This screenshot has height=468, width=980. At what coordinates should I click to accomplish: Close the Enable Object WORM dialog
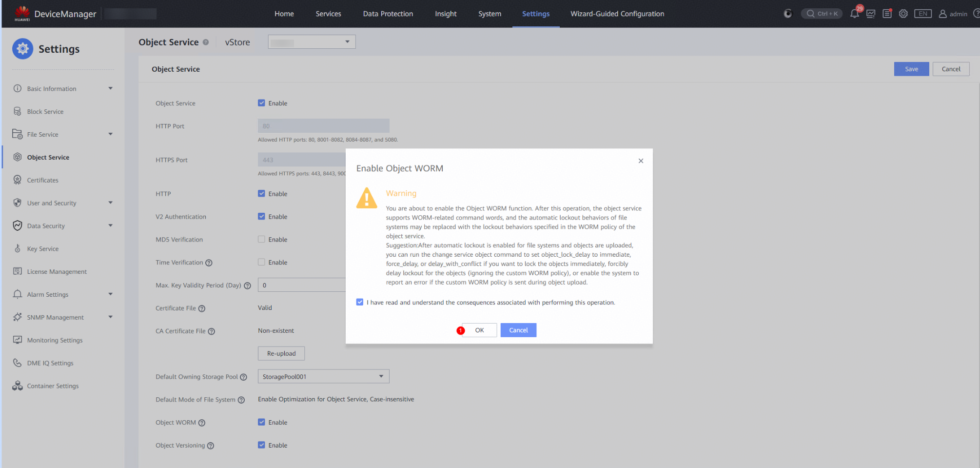641,161
